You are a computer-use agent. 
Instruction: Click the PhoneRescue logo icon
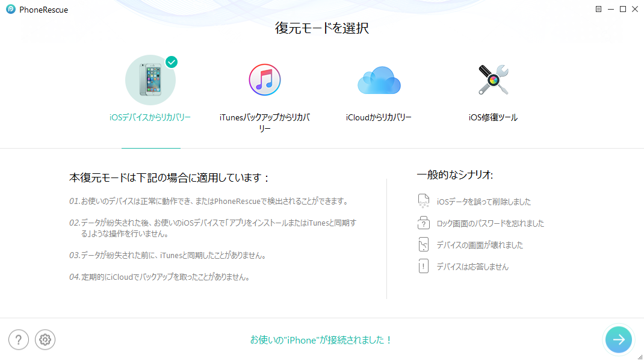pyautogui.click(x=11, y=9)
